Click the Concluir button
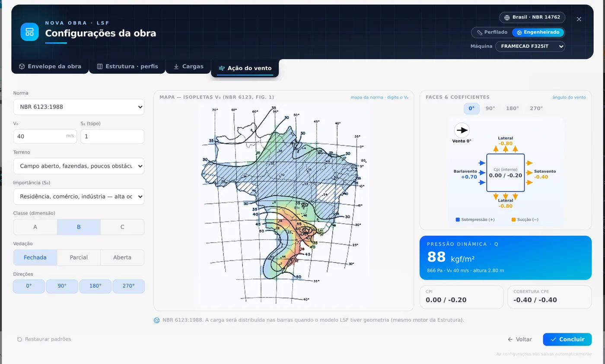605x364 pixels. 567,339
